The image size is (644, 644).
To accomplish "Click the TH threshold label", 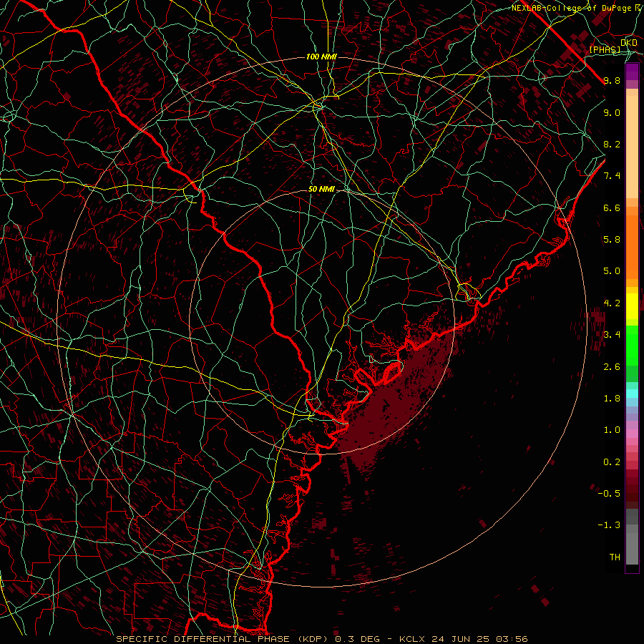I will [x=615, y=557].
